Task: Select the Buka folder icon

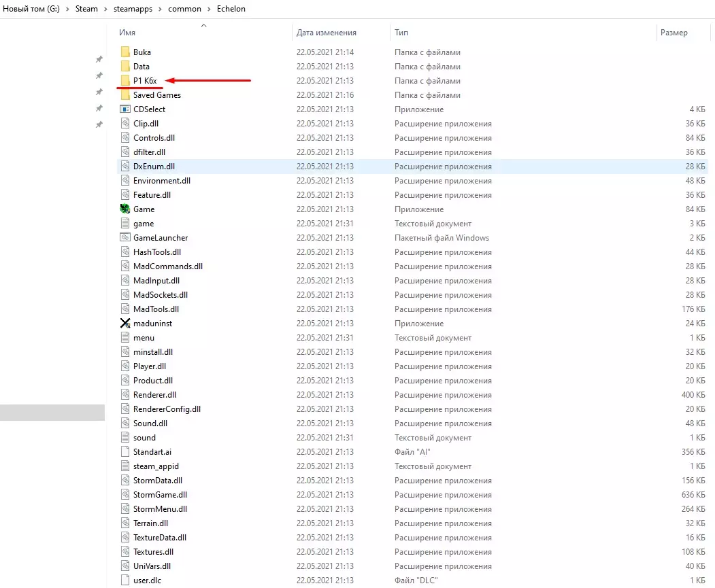Action: [x=125, y=52]
